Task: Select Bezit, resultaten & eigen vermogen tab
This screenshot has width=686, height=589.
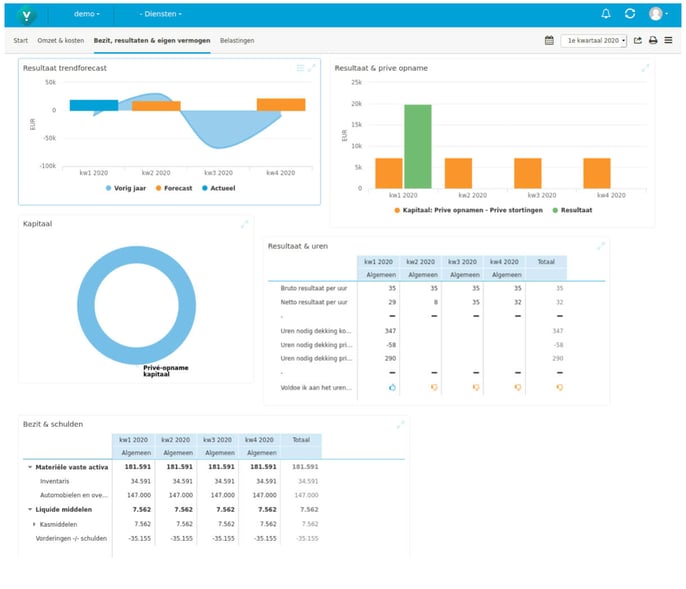Action: click(152, 41)
